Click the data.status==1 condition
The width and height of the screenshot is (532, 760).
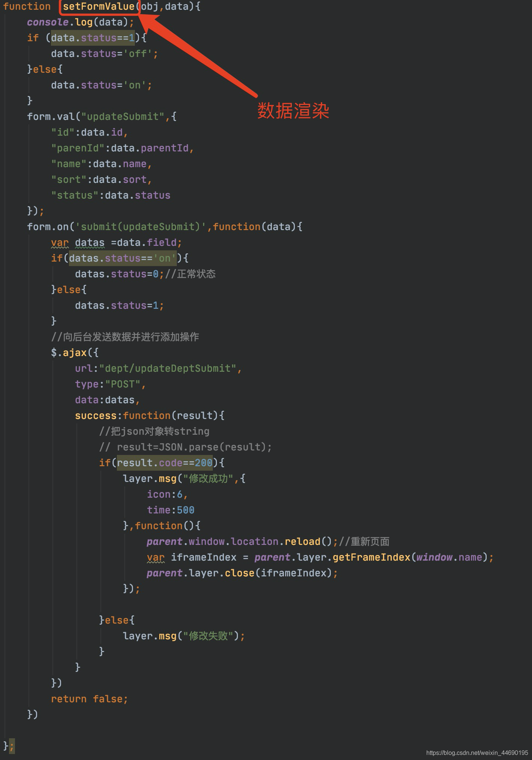[93, 38]
